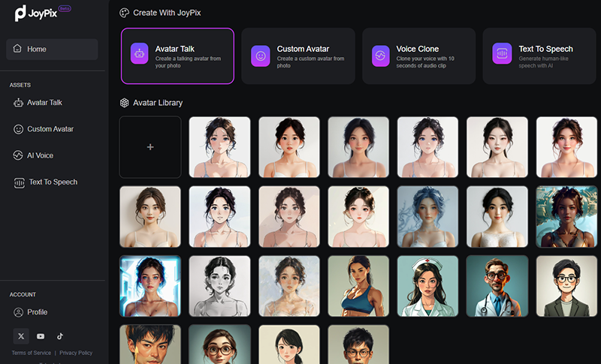Select the Avatar Talk creation card

pyautogui.click(x=177, y=56)
